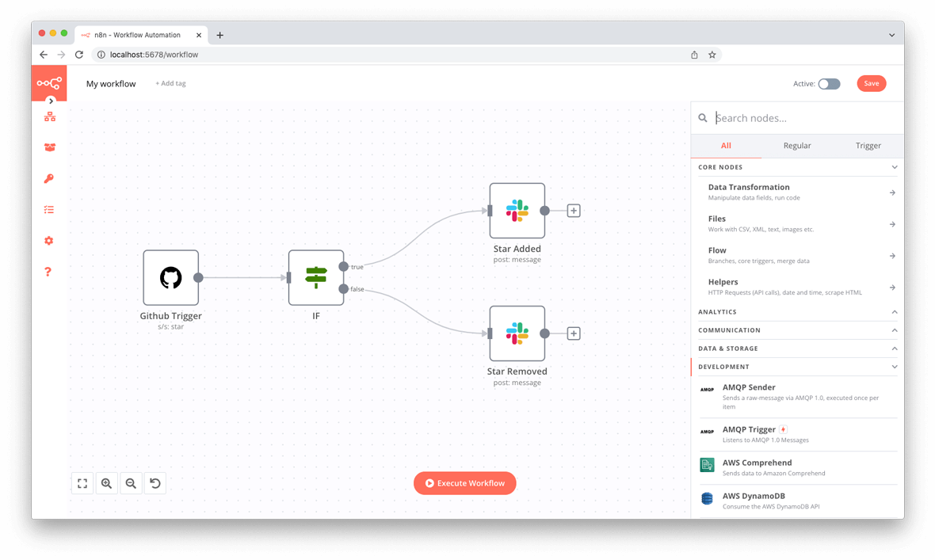This screenshot has width=935, height=560.
Task: Switch to the Trigger nodes tab
Action: pos(868,146)
